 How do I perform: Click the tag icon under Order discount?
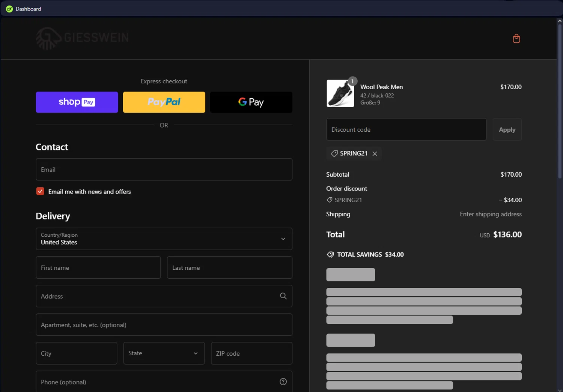pyautogui.click(x=330, y=200)
